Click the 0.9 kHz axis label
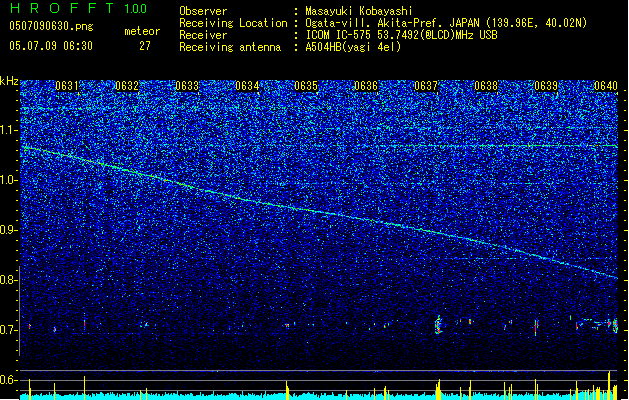Screen dimensions: 629x400 [x=8, y=230]
